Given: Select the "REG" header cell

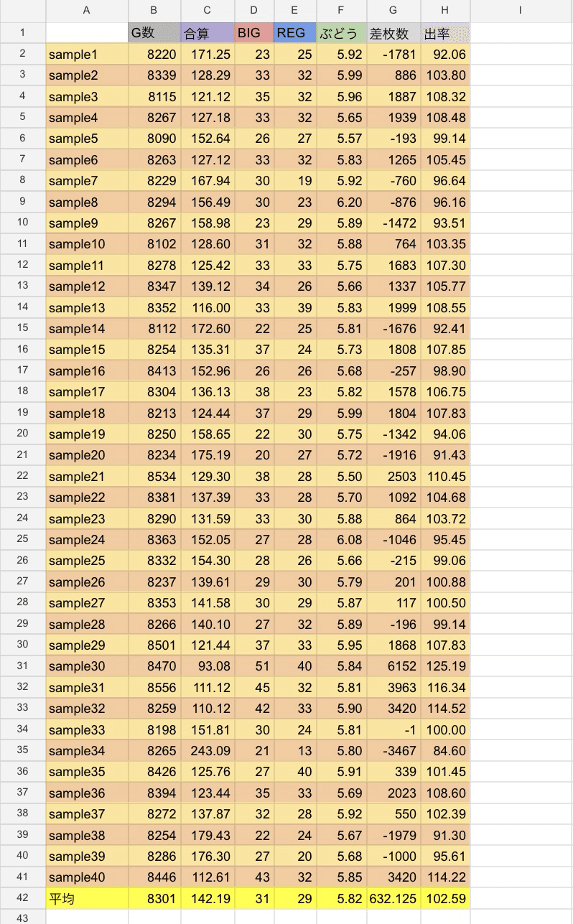Looking at the screenshot, I should tap(294, 33).
